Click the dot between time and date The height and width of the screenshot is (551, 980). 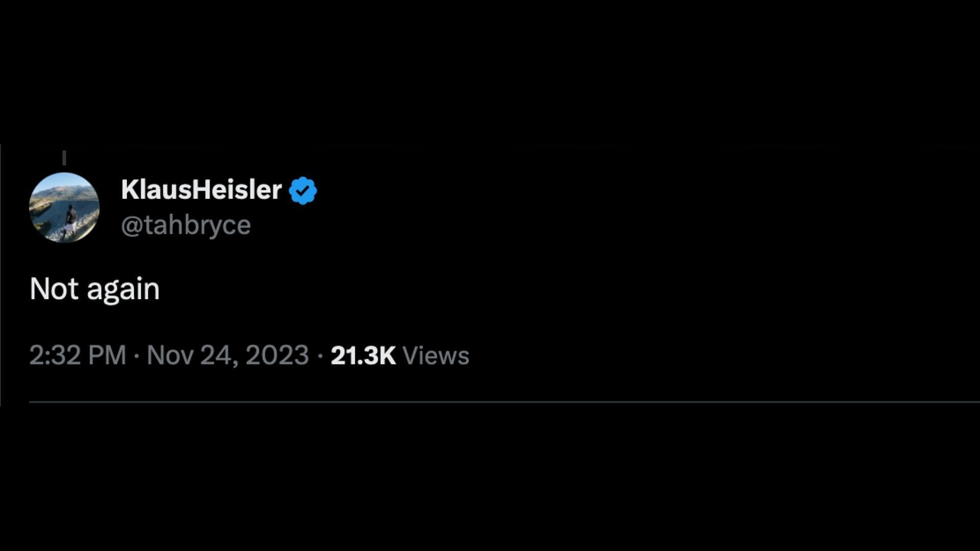click(x=136, y=356)
